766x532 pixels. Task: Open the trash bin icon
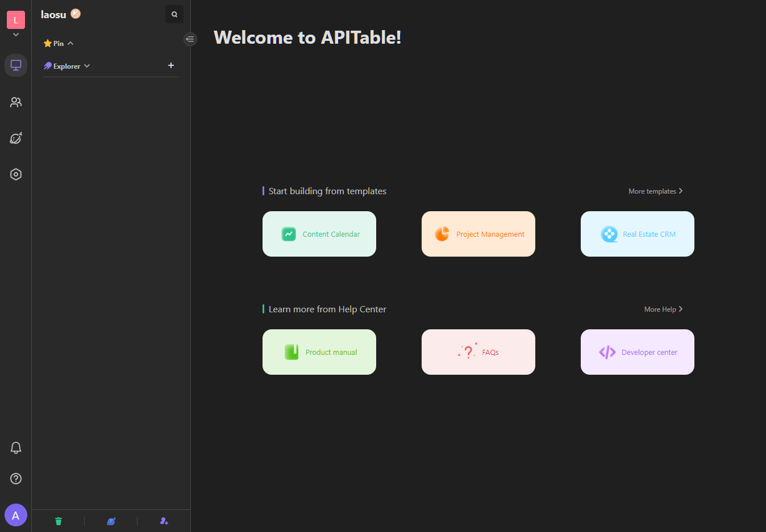59,521
